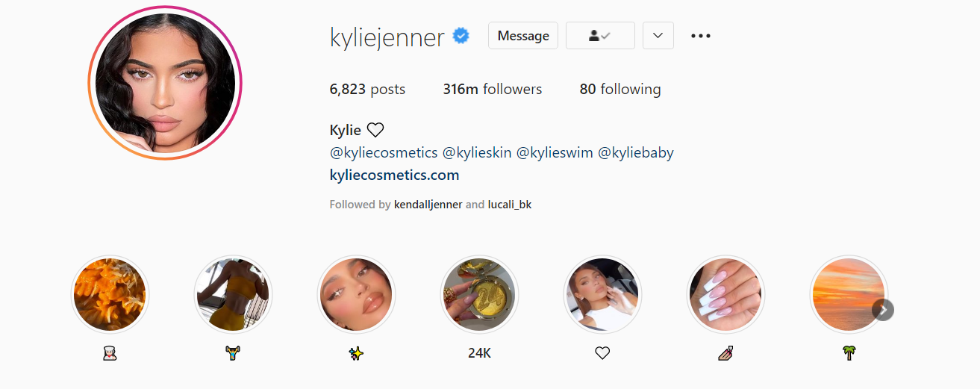980x389 pixels.
Task: Open the 80 following list
Action: (620, 90)
